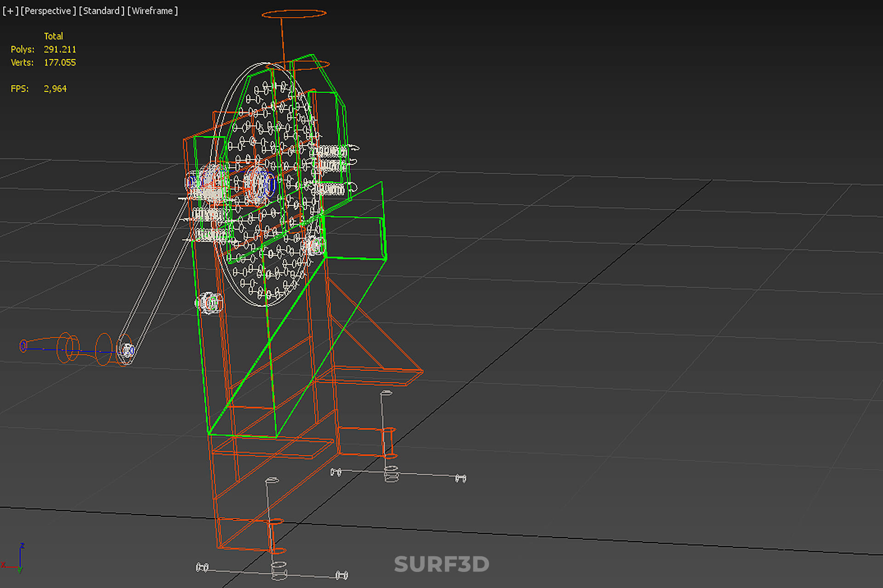Click the FPS value 2,964
This screenshot has height=588, width=883.
(x=55, y=89)
